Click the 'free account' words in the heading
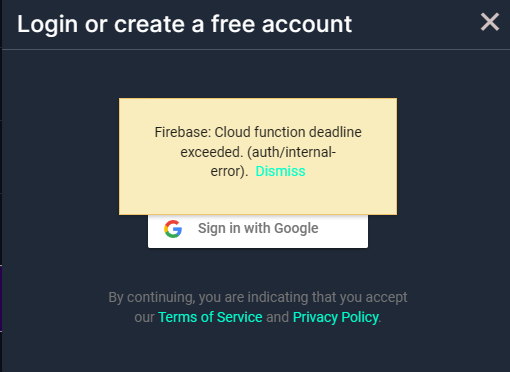This screenshot has width=510, height=372. point(281,24)
